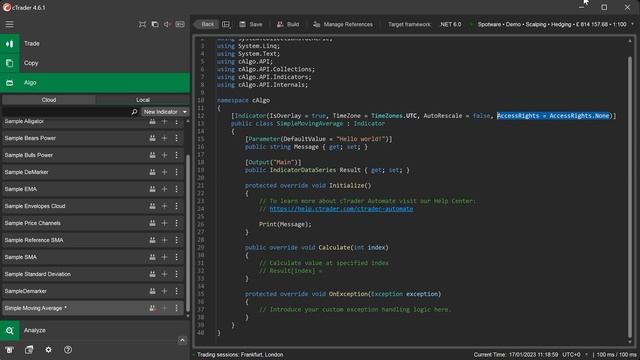Click the build icon for Sample Bulls Power
The width and height of the screenshot is (640, 360).
tap(152, 156)
